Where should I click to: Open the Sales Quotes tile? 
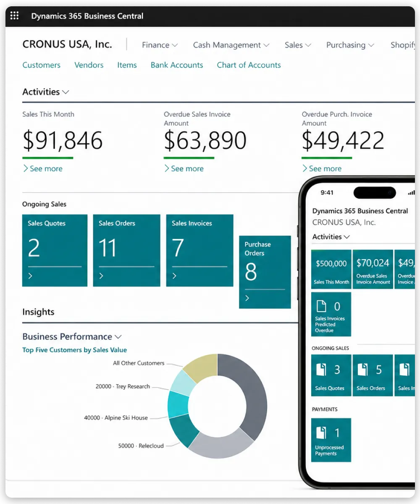55,250
